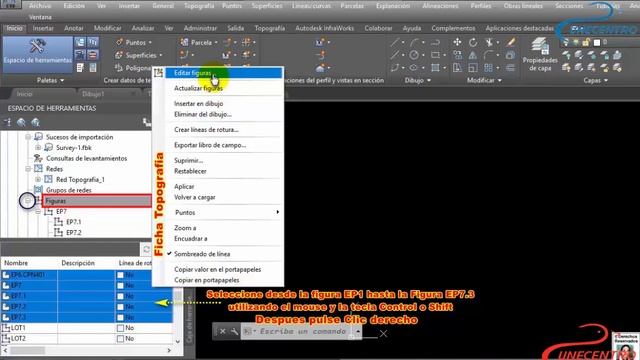This screenshot has width=640, height=360.
Task: Click the layer color swatch in Capas
Action: [x=597, y=42]
